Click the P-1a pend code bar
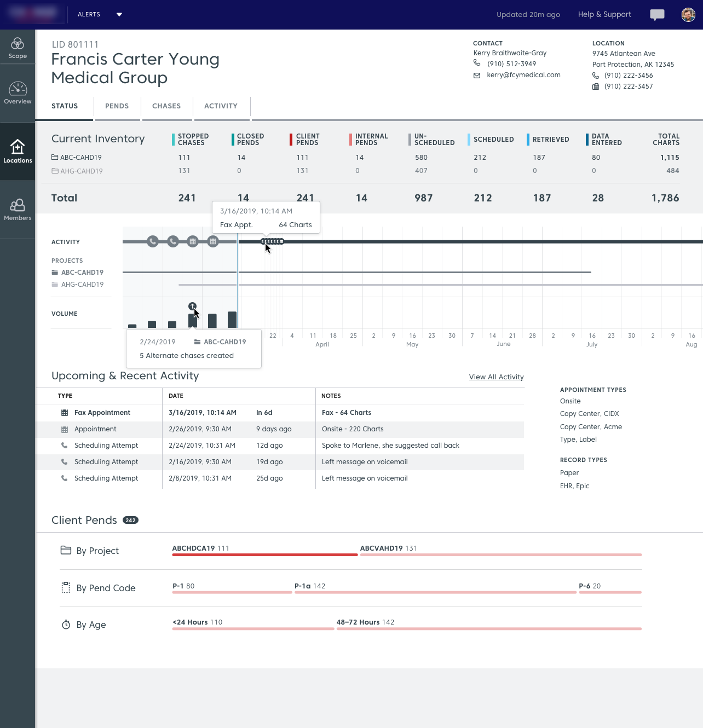703x728 pixels. coord(435,592)
